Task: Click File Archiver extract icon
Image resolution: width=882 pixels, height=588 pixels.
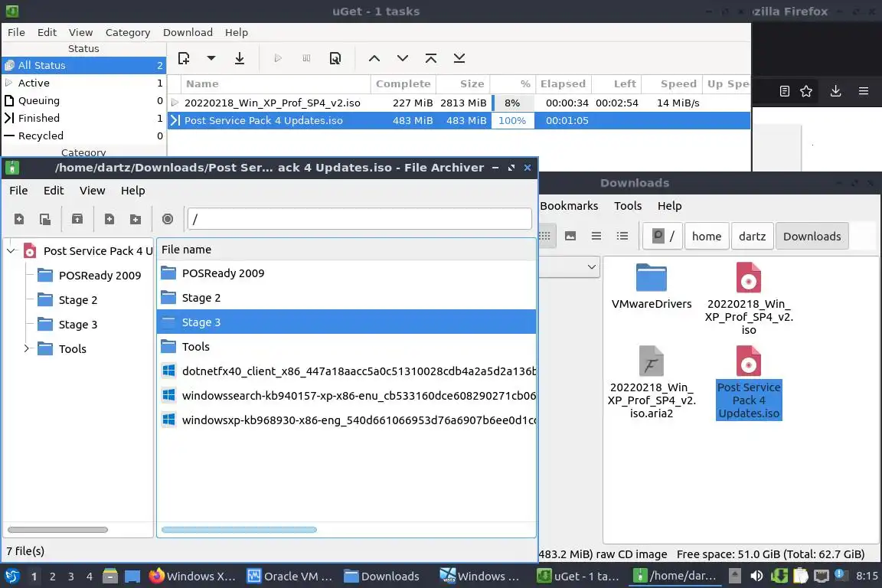Action: tap(77, 220)
